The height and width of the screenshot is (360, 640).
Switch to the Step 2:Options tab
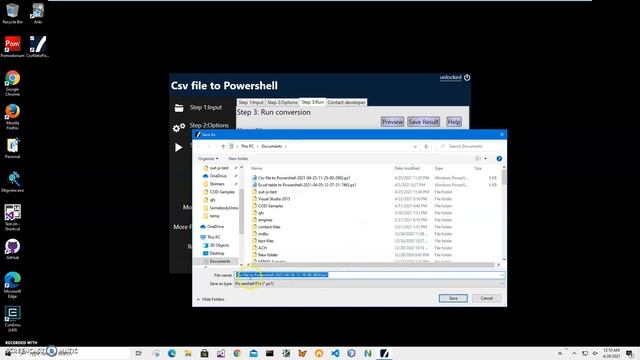tap(282, 102)
